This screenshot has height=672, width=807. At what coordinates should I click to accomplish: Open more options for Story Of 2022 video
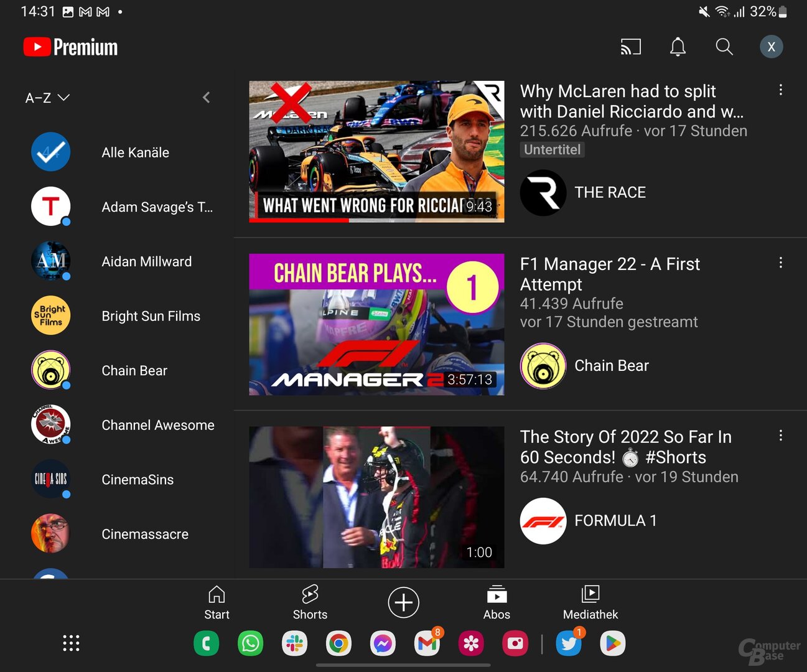tap(780, 436)
